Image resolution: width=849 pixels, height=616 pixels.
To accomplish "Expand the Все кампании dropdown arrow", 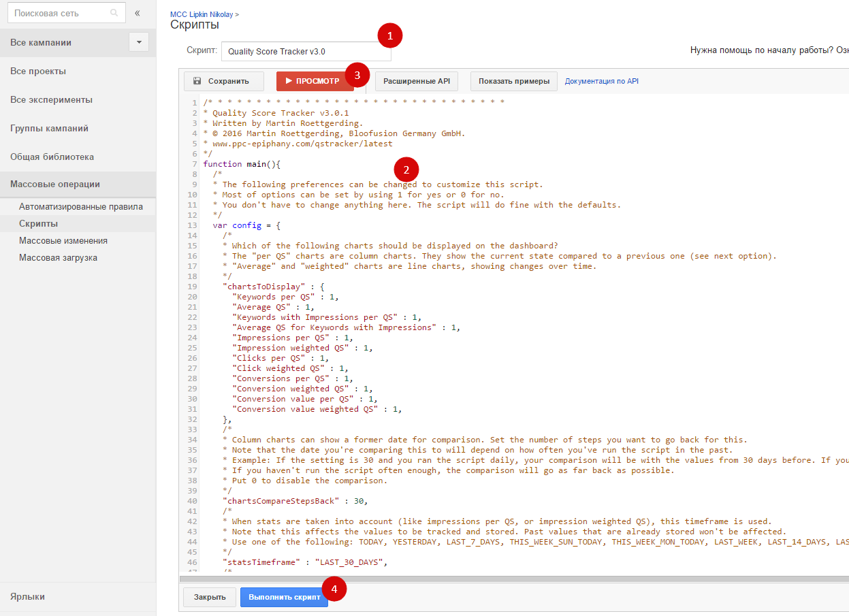I will [138, 42].
